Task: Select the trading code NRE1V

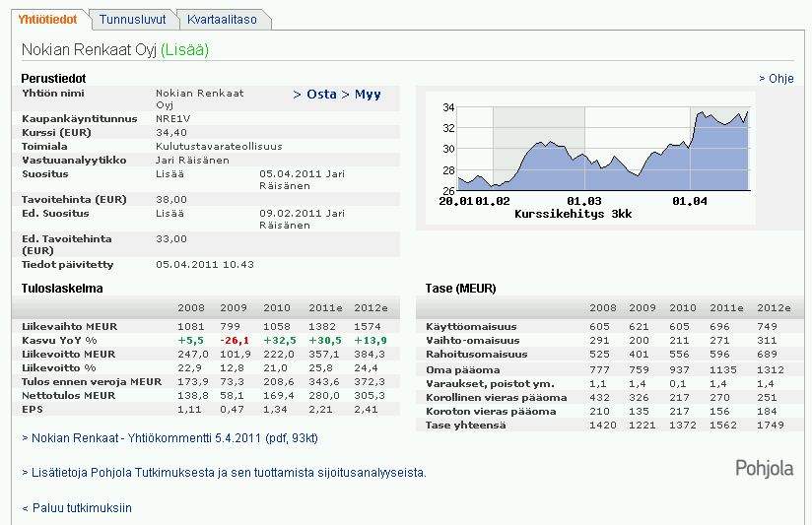Action: pyautogui.click(x=173, y=119)
